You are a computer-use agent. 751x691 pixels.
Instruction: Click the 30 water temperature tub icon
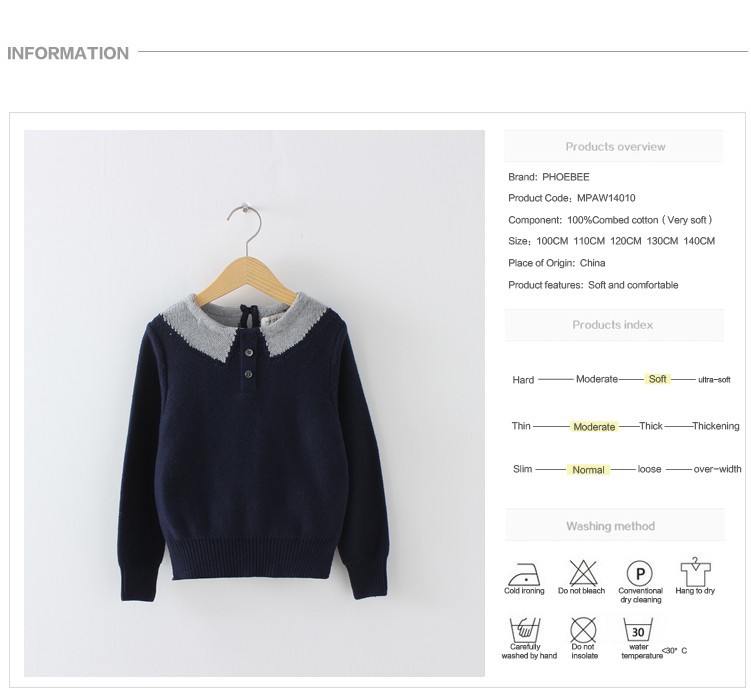pos(638,630)
